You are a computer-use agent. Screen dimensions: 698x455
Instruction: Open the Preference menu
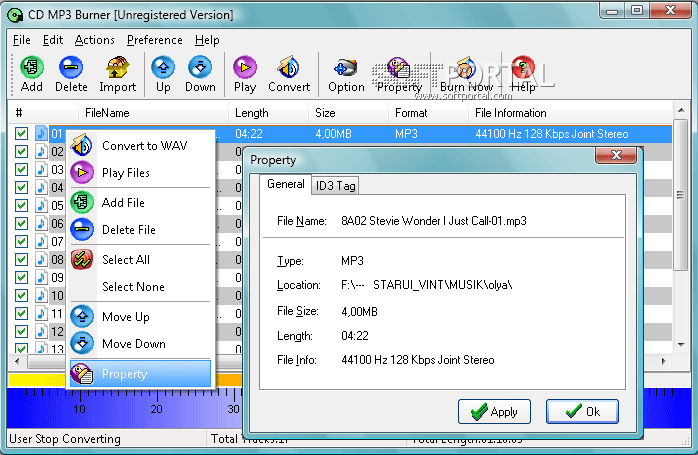pyautogui.click(x=154, y=40)
